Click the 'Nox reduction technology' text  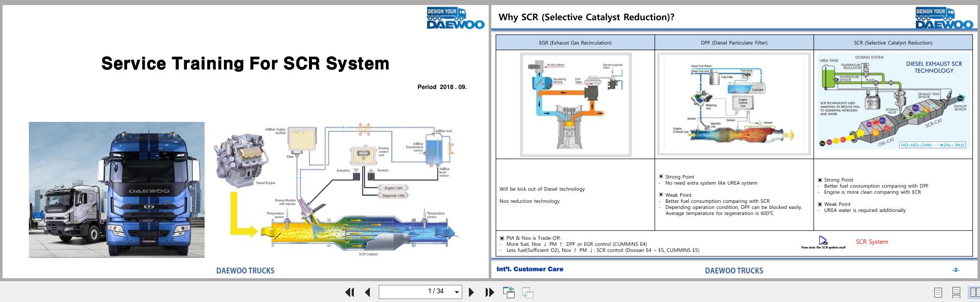529,201
